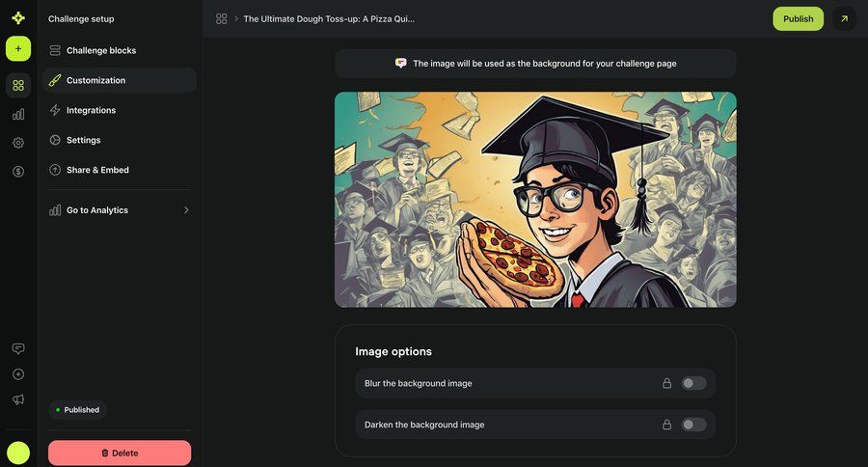Click the breadcrumb grid icon in header
This screenshot has height=467, width=868.
pyautogui.click(x=222, y=18)
